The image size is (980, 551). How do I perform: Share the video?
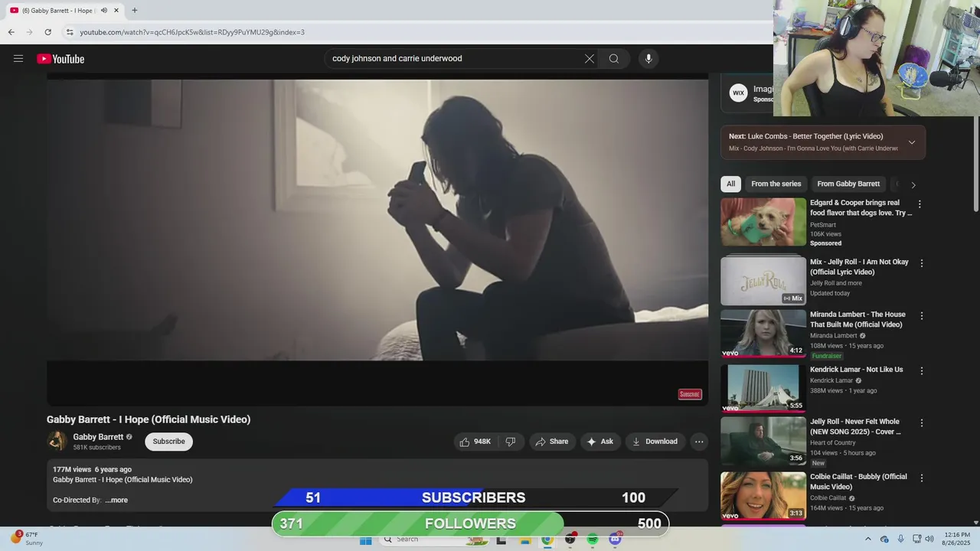pos(552,442)
